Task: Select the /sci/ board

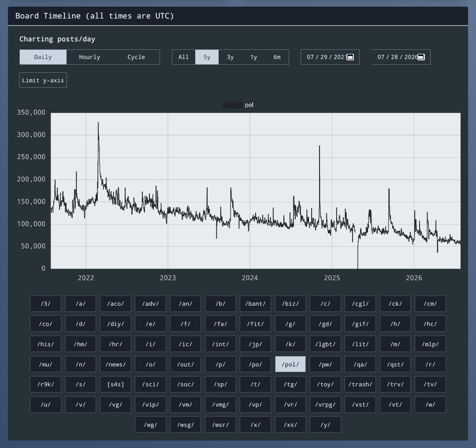Action: point(151,384)
